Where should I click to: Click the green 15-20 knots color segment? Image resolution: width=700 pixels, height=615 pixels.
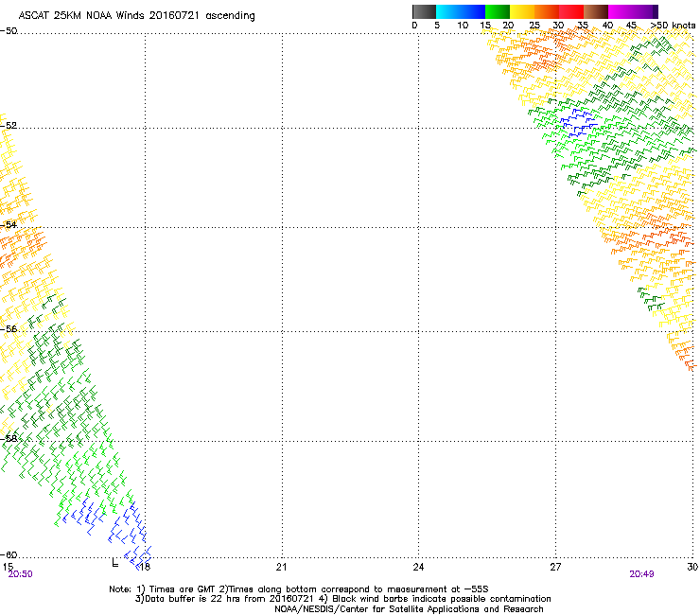pos(498,11)
